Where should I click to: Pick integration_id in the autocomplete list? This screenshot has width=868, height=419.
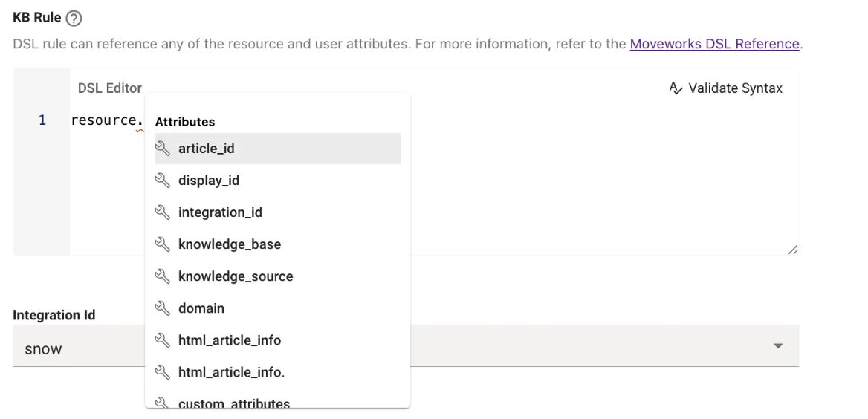tap(220, 212)
